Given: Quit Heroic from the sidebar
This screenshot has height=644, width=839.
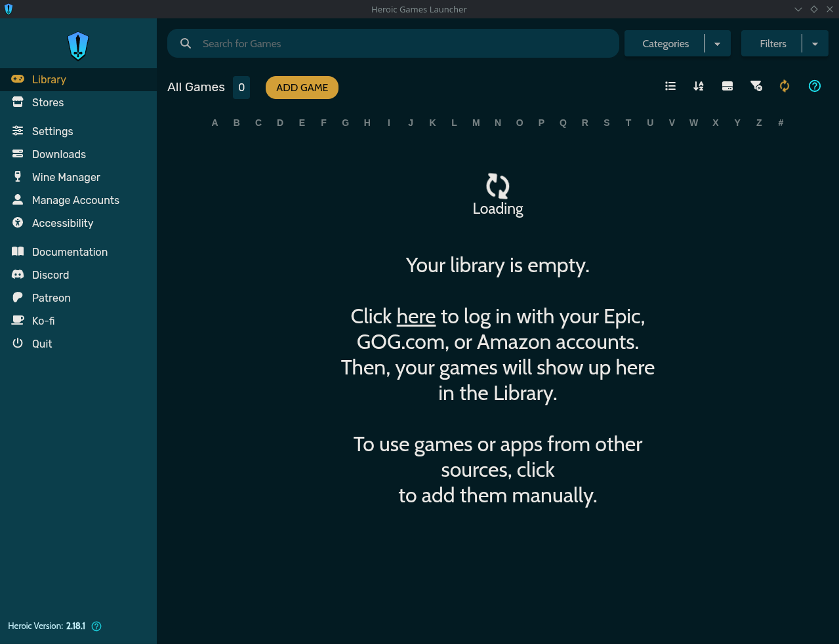Looking at the screenshot, I should 78,344.
